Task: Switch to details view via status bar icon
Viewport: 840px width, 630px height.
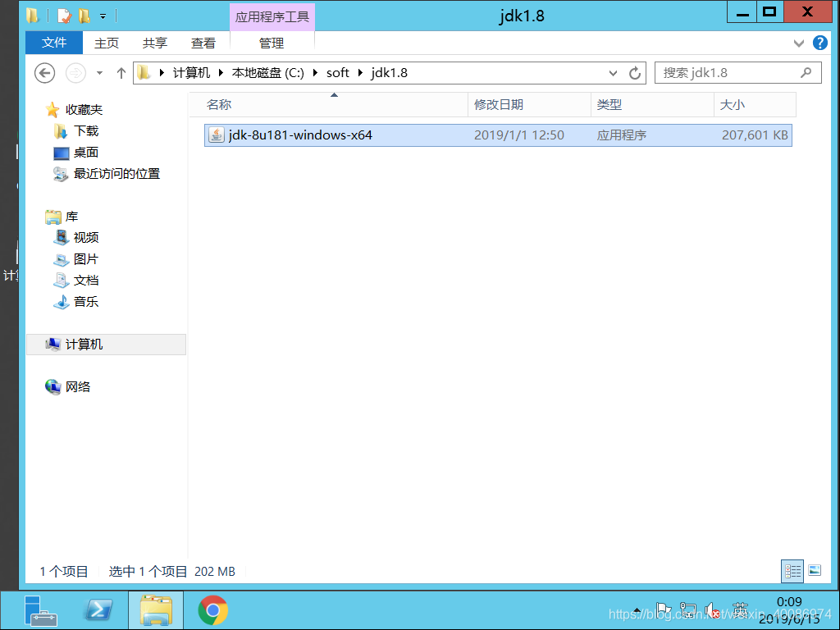Action: point(792,571)
